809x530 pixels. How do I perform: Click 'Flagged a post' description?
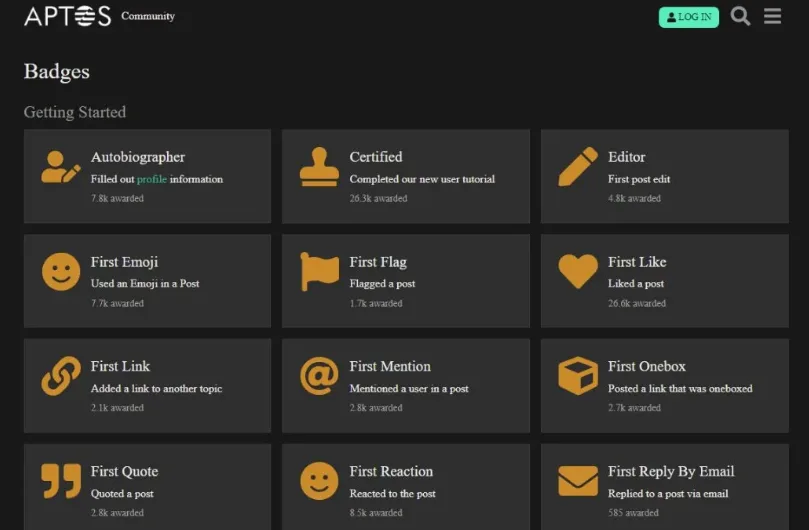(382, 283)
